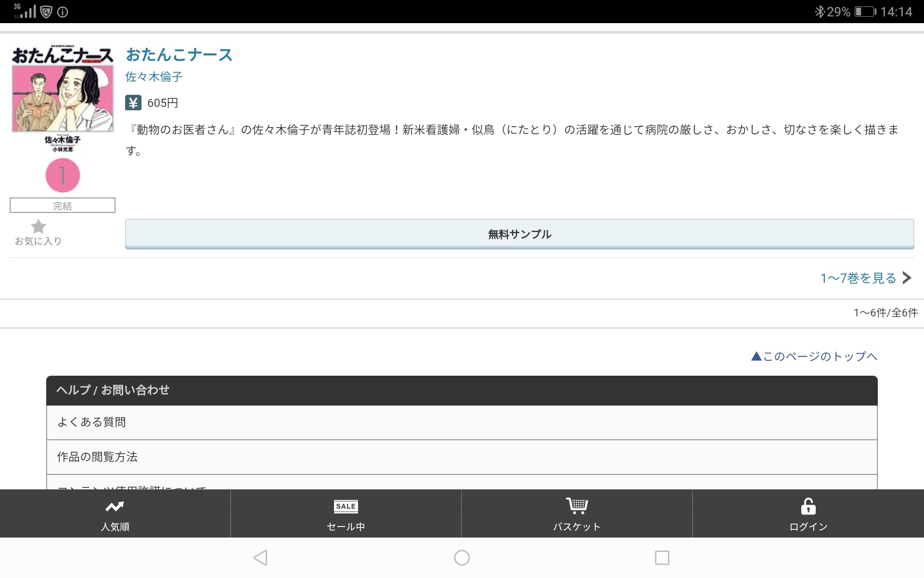This screenshot has width=924, height=578.
Task: Tap the ログイン padlock icon
Action: [808, 507]
